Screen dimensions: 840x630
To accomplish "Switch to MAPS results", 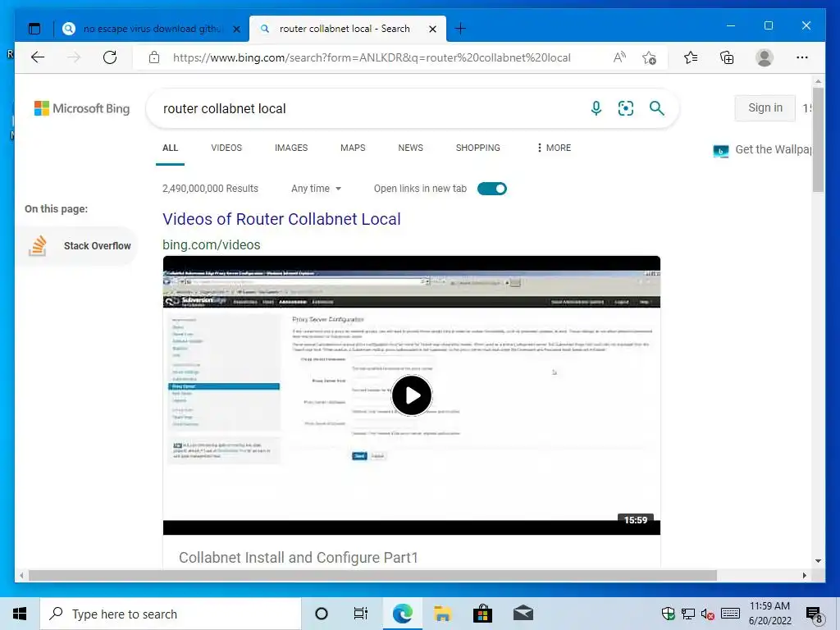I will (353, 148).
